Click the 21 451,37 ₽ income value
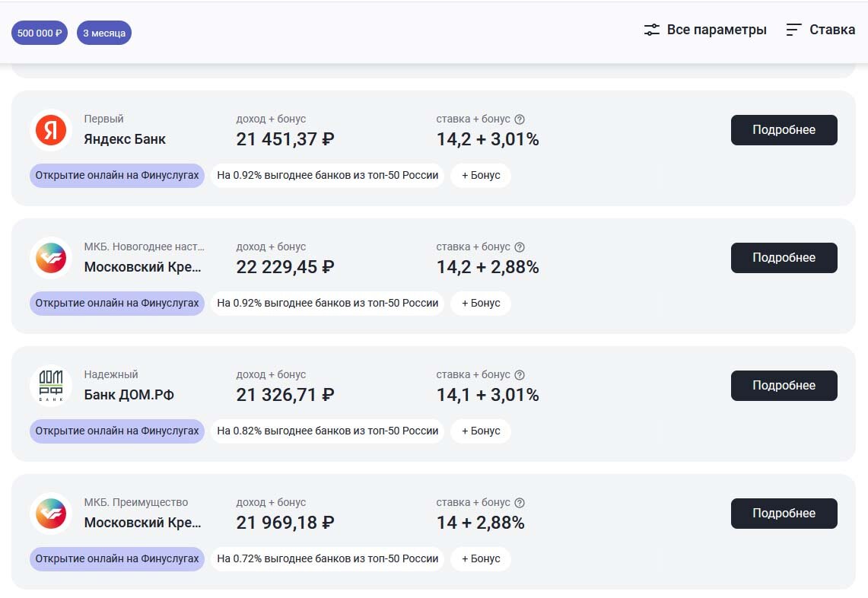This screenshot has width=868, height=598. 285,139
